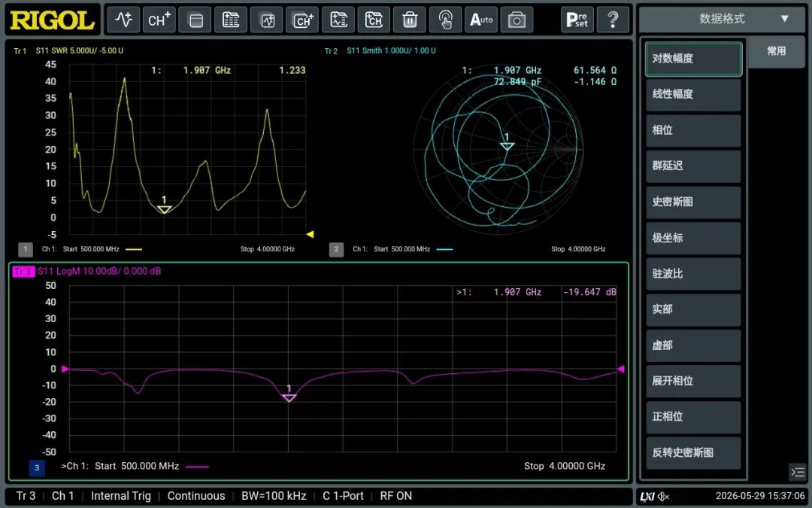Click the new channel window CH+ icon
The width and height of the screenshot is (812, 508).
[x=302, y=20]
